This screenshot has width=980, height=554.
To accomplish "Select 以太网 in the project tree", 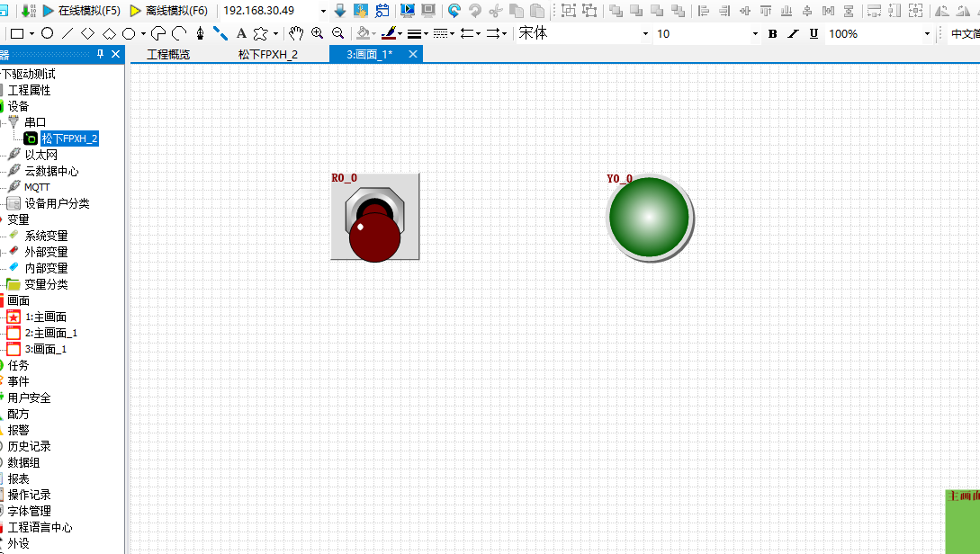I will pos(41,155).
